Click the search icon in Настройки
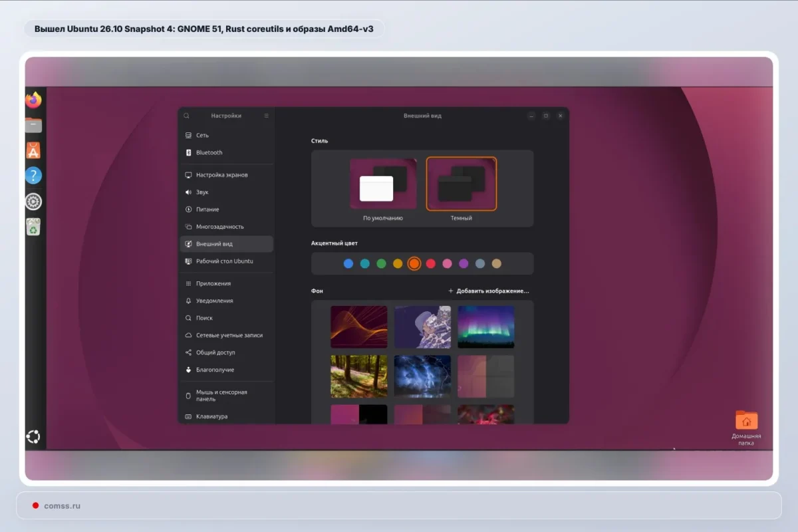798x532 pixels. (186, 116)
